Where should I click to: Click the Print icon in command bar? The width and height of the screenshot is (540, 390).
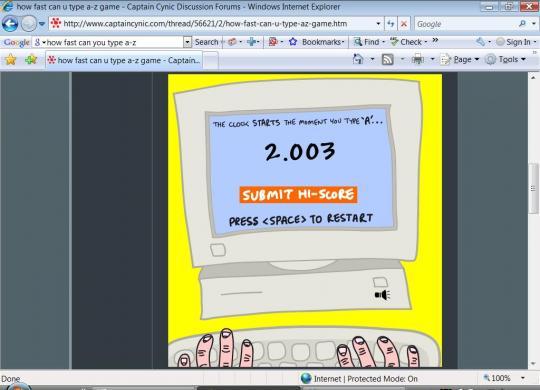tap(418, 60)
